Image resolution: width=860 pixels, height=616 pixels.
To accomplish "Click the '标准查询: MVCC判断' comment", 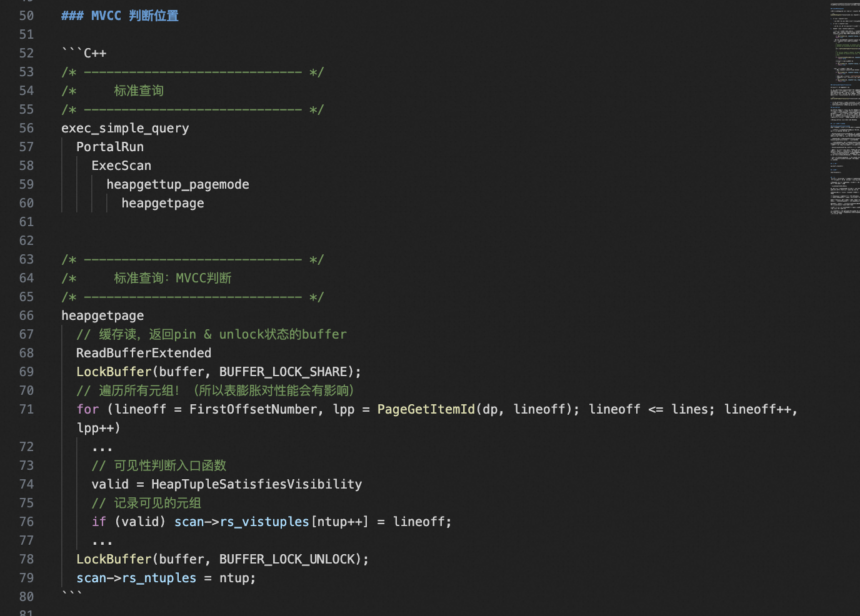I will click(172, 278).
